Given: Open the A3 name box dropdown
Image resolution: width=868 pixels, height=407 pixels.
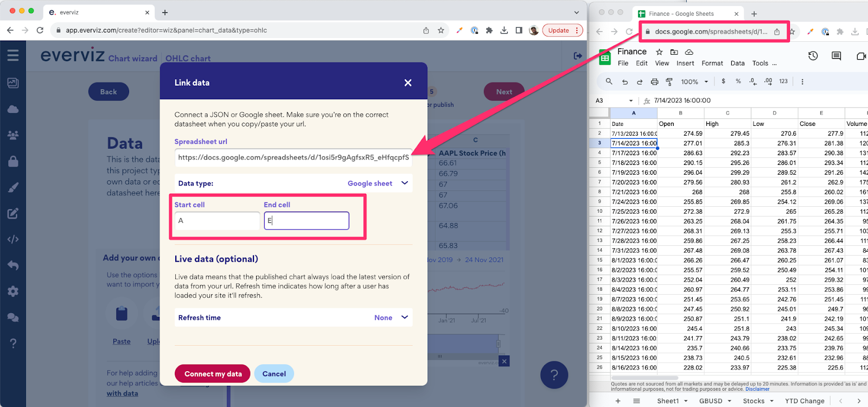Looking at the screenshot, I should pyautogui.click(x=631, y=101).
